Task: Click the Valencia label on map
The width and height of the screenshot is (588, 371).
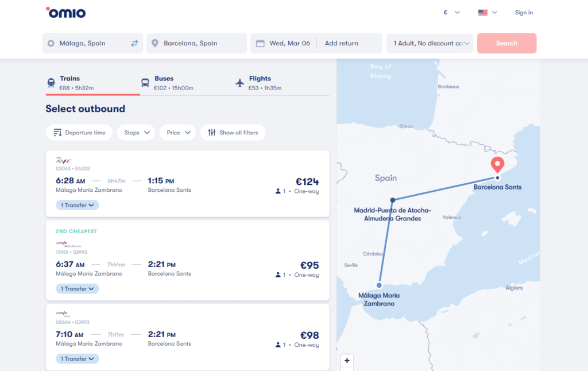Action: tap(452, 217)
